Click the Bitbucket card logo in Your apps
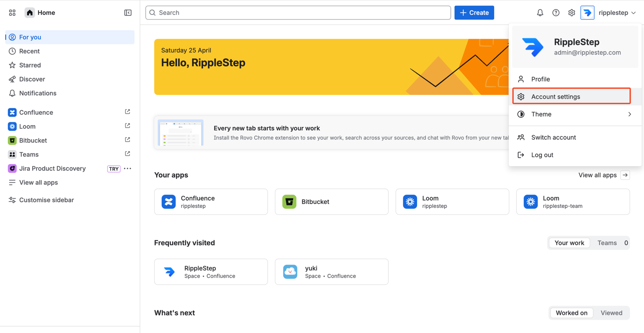This screenshot has width=644, height=333. pyautogui.click(x=289, y=202)
